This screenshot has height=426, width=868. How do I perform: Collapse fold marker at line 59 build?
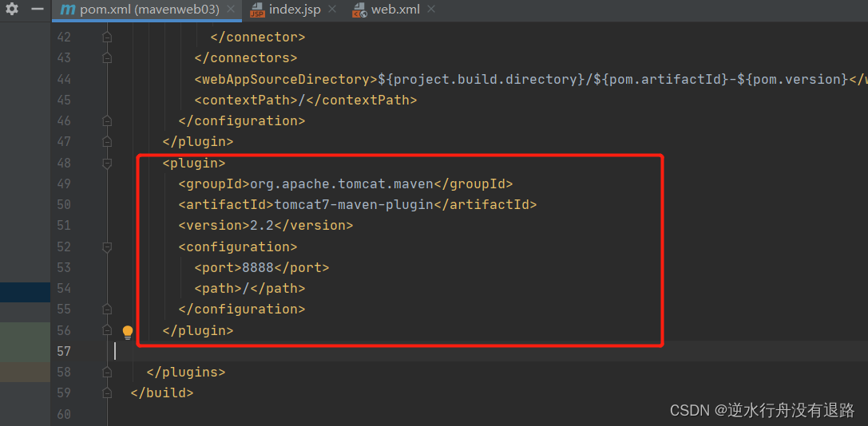pyautogui.click(x=107, y=392)
